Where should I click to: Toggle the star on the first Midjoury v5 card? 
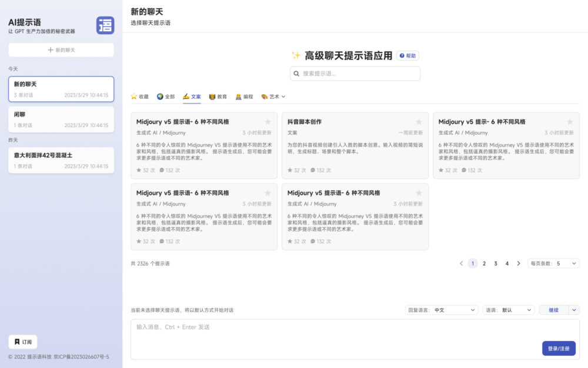(x=269, y=121)
